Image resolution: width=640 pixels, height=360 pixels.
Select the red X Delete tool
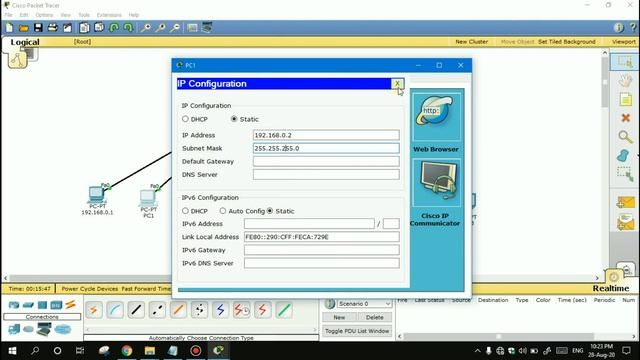point(625,118)
